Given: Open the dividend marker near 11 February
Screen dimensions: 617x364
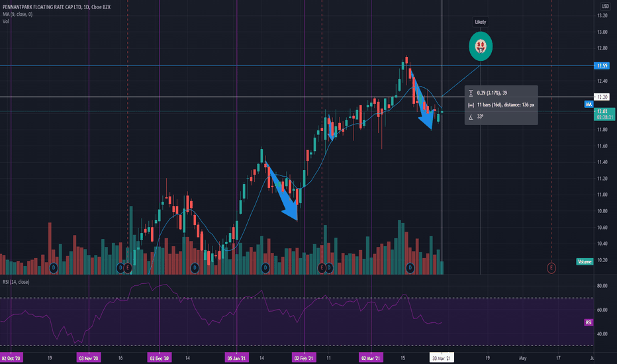Looking at the screenshot, I should (x=329, y=268).
